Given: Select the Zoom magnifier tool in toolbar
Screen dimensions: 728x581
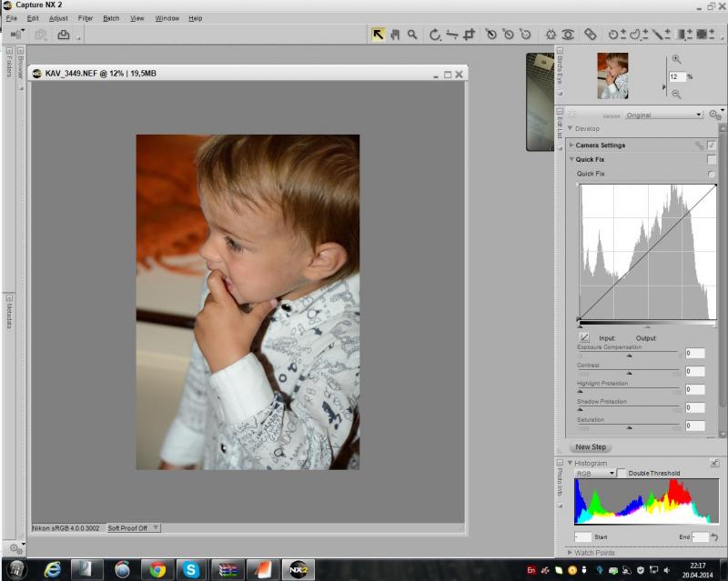Looking at the screenshot, I should (412, 35).
